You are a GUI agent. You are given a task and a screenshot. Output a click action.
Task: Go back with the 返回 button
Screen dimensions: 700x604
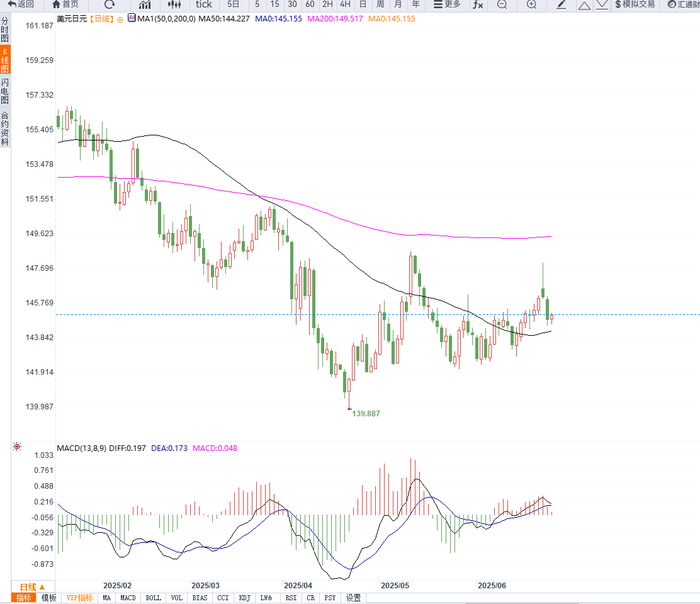pos(21,4)
